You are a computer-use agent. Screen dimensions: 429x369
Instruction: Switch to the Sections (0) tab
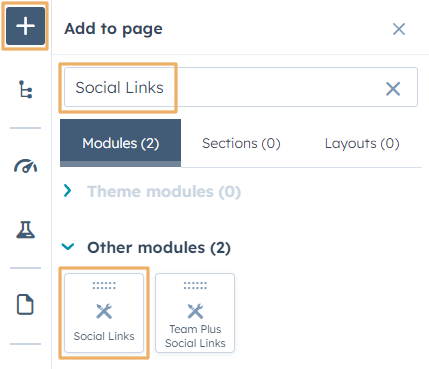[241, 143]
